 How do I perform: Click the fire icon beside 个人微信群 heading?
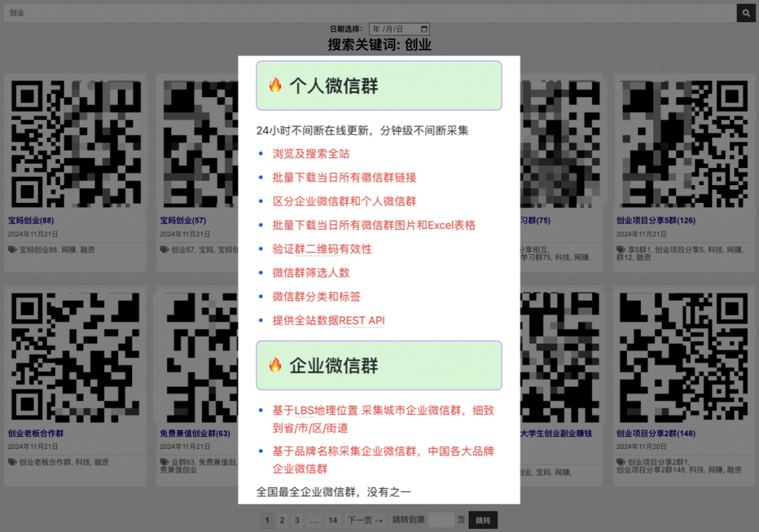275,84
